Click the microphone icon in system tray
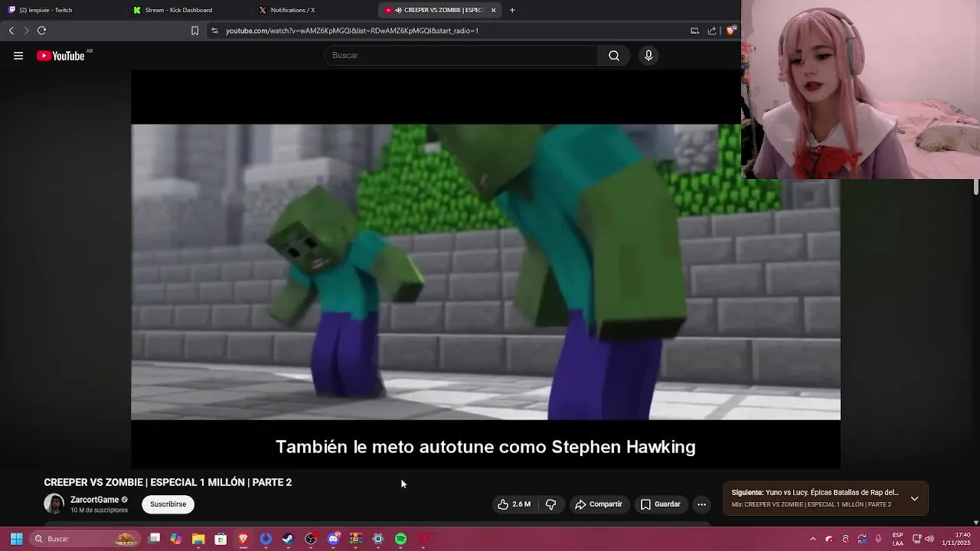 [878, 539]
